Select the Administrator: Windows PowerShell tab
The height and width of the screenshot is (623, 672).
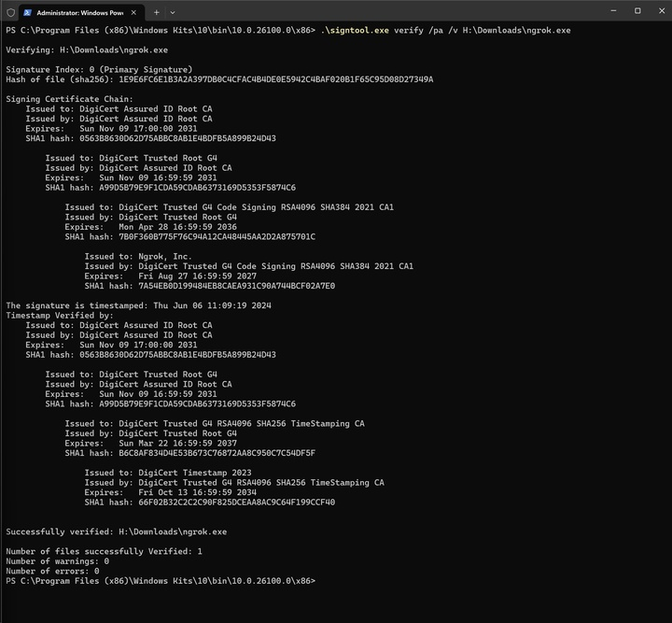(x=78, y=11)
